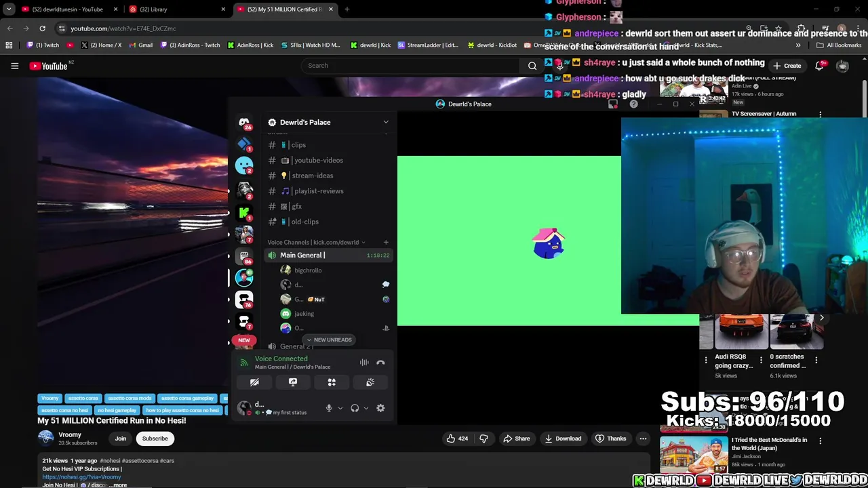The height and width of the screenshot is (488, 868).
Task: Click no hesi gameplay tag
Action: pyautogui.click(x=117, y=410)
